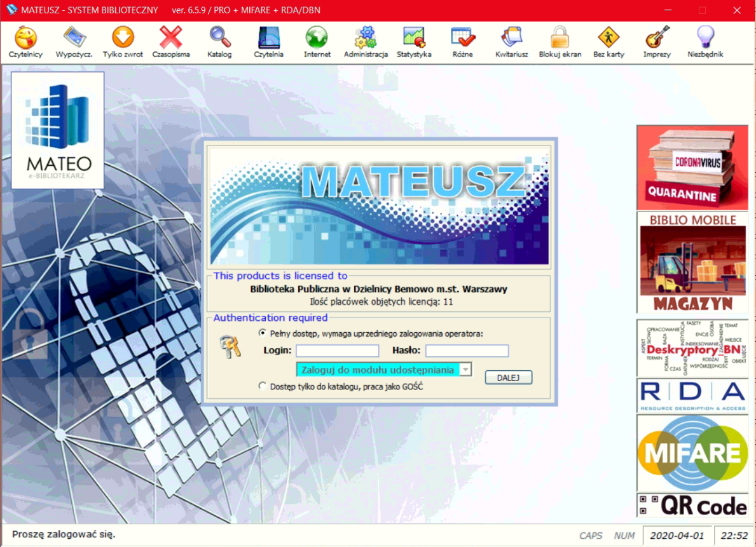Select guest access GOŚĆ radio button
This screenshot has width=756, height=547.
[x=263, y=386]
